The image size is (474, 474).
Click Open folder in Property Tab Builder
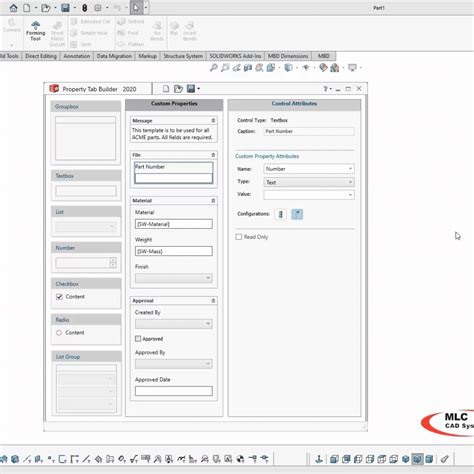tap(178, 89)
